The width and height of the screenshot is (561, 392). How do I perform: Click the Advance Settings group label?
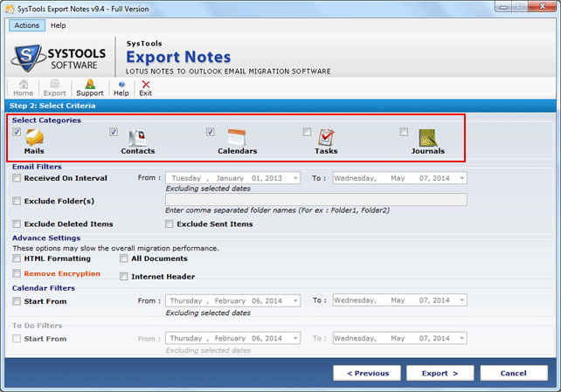(x=46, y=238)
